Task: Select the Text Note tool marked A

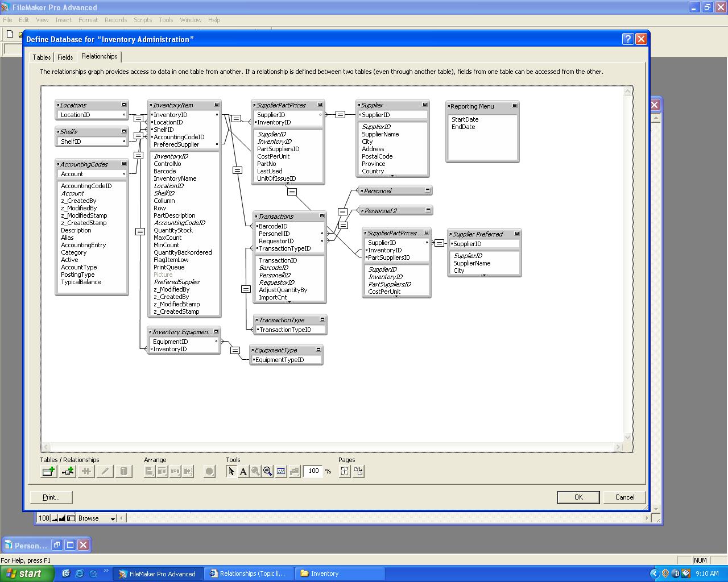Action: click(x=243, y=471)
